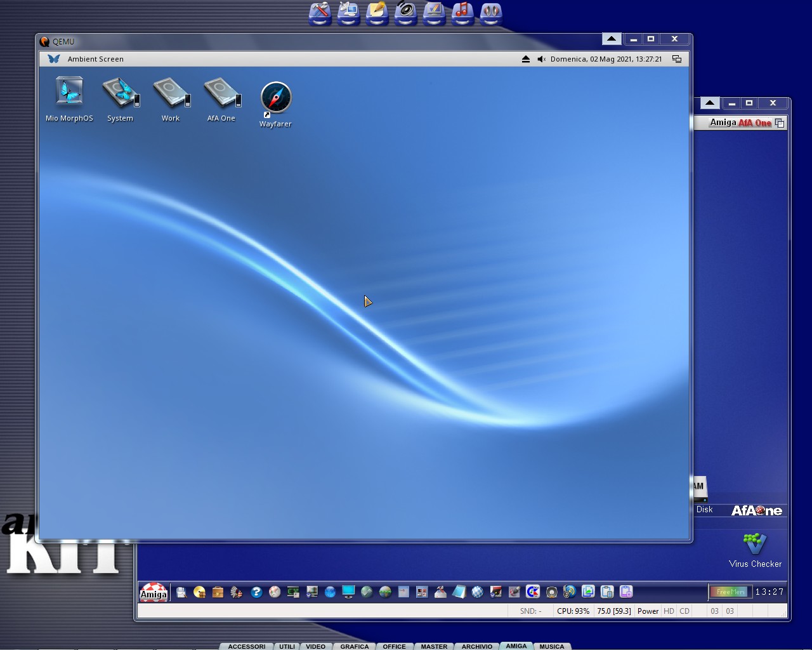This screenshot has height=650, width=812.
Task: Select the MUSICA tab
Action: (551, 646)
